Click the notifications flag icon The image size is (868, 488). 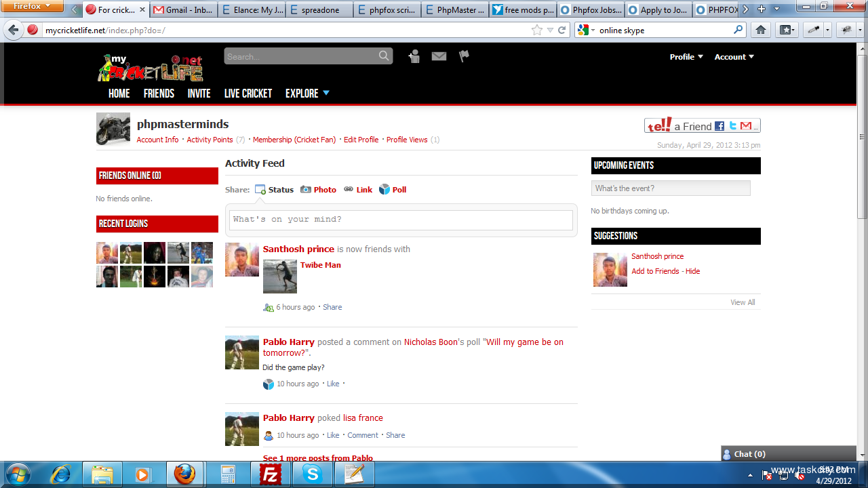coord(464,56)
